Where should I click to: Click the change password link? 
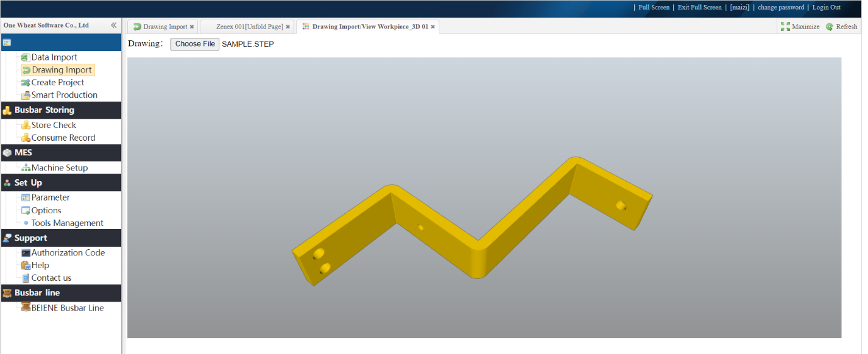click(780, 8)
